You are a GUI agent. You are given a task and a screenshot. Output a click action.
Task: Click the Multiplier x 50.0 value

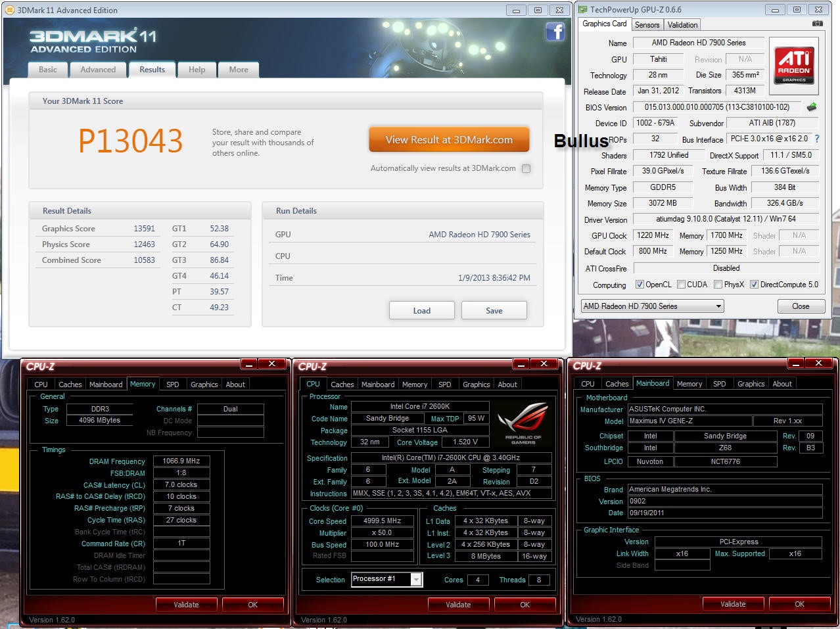click(383, 533)
